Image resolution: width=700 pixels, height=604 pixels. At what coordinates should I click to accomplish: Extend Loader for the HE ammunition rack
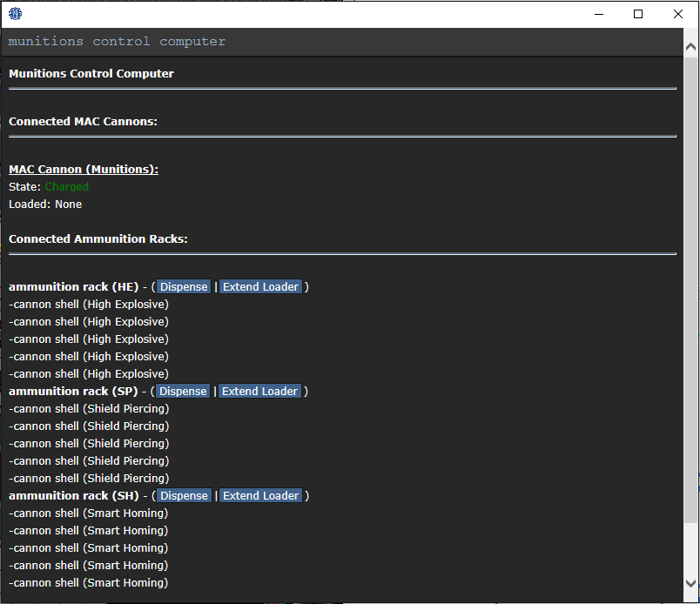coord(260,286)
